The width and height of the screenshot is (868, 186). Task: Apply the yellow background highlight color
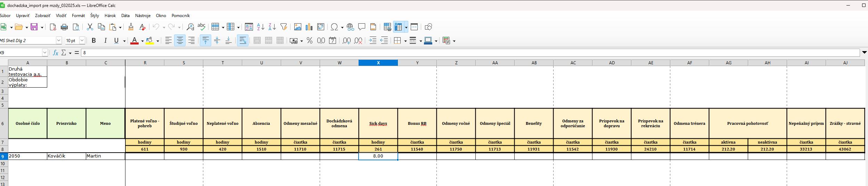[150, 41]
